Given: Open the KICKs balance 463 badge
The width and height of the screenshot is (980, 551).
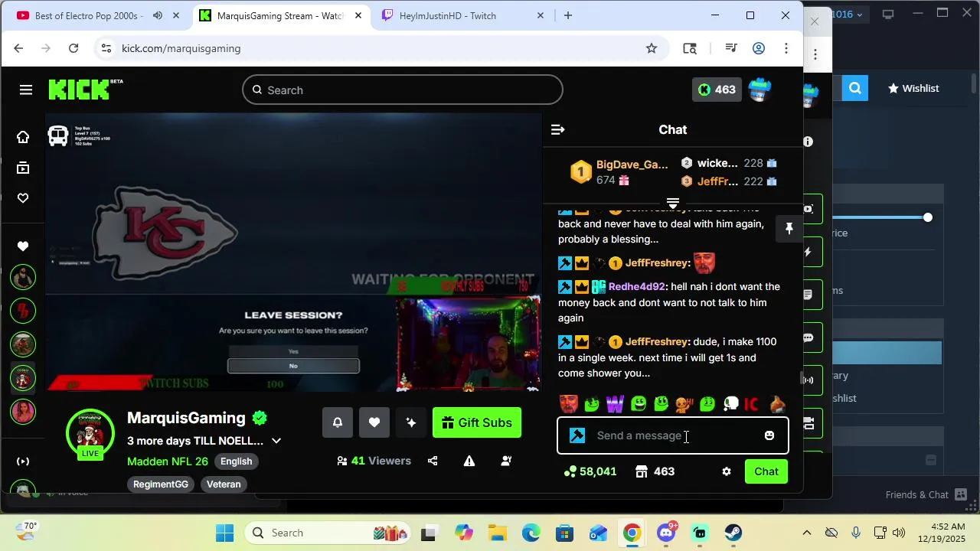Looking at the screenshot, I should [717, 90].
